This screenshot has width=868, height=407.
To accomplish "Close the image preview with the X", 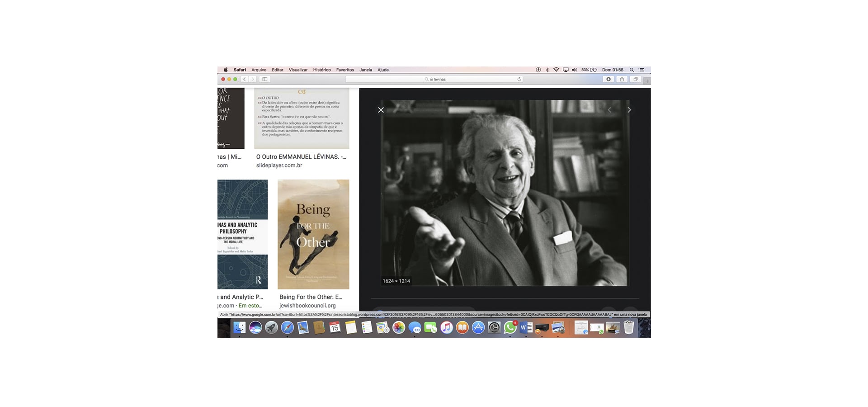I will (381, 110).
